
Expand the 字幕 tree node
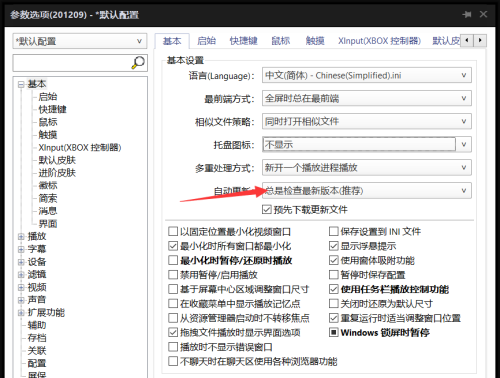coord(21,249)
